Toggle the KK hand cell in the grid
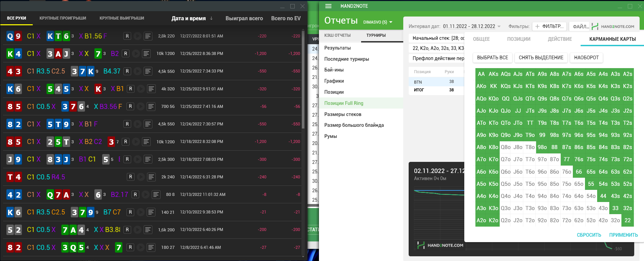The height and width of the screenshot is (261, 644). pos(493,86)
